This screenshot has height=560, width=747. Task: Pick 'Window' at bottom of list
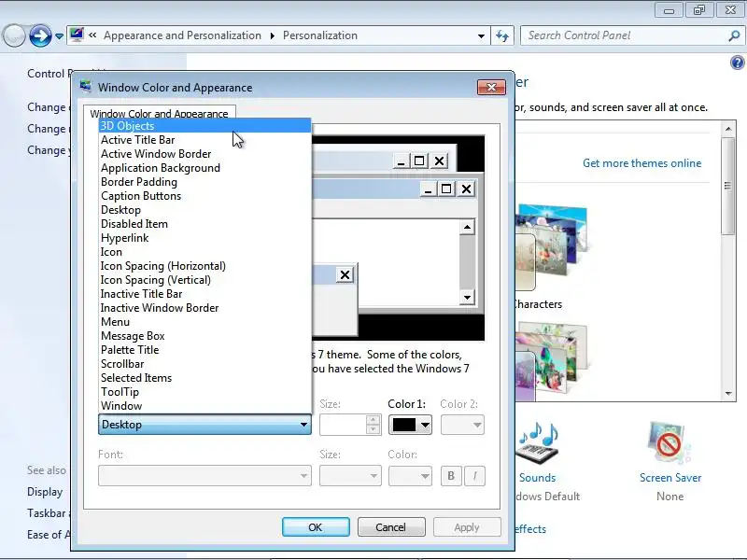point(204,406)
